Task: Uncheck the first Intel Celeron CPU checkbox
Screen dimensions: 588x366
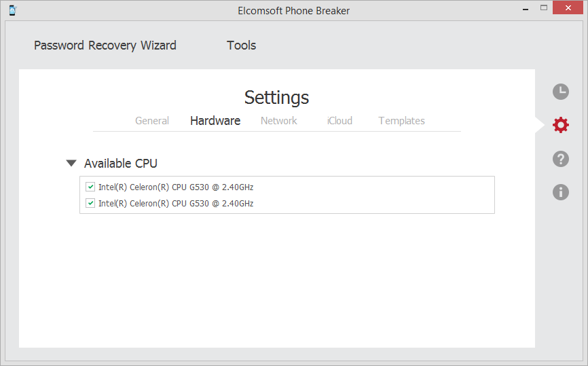Action: tap(90, 187)
